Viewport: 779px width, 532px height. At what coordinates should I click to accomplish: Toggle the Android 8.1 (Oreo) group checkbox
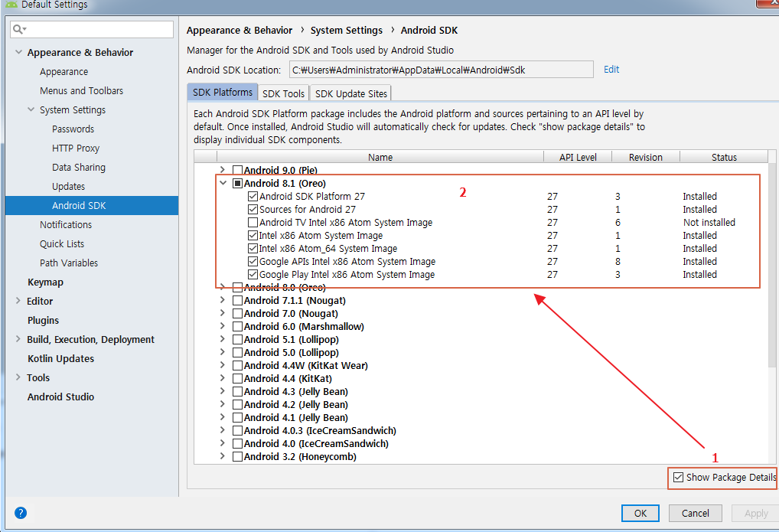pyautogui.click(x=237, y=184)
